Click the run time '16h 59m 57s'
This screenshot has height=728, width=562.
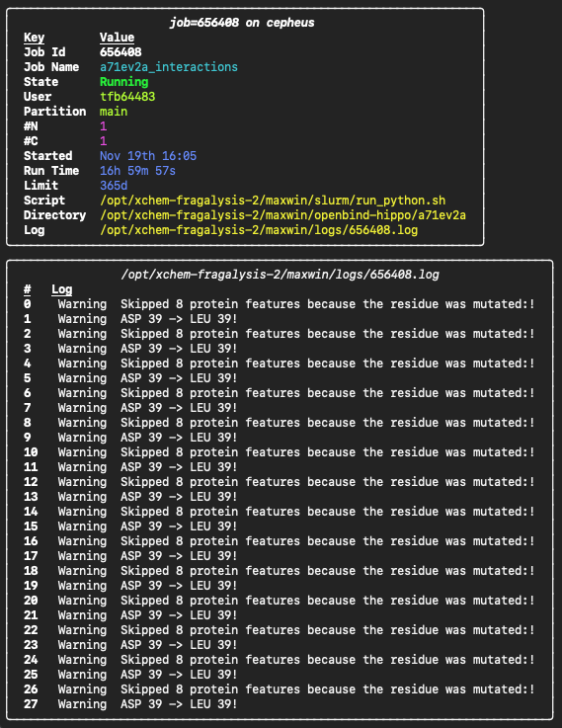click(138, 171)
